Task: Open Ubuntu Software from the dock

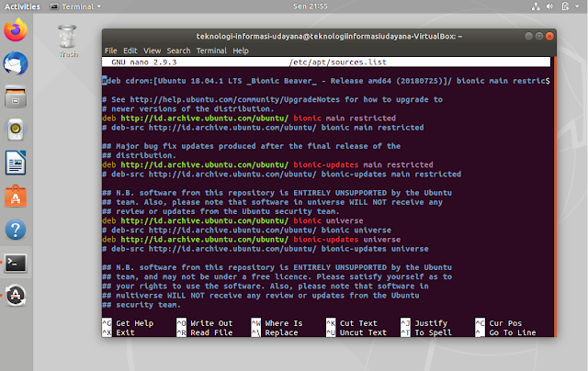Action: pyautogui.click(x=16, y=196)
